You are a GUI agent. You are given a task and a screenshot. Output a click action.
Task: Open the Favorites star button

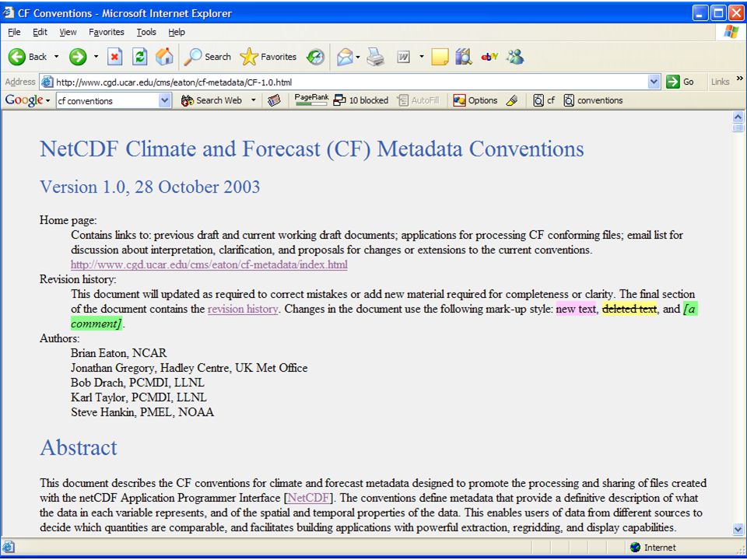click(268, 57)
